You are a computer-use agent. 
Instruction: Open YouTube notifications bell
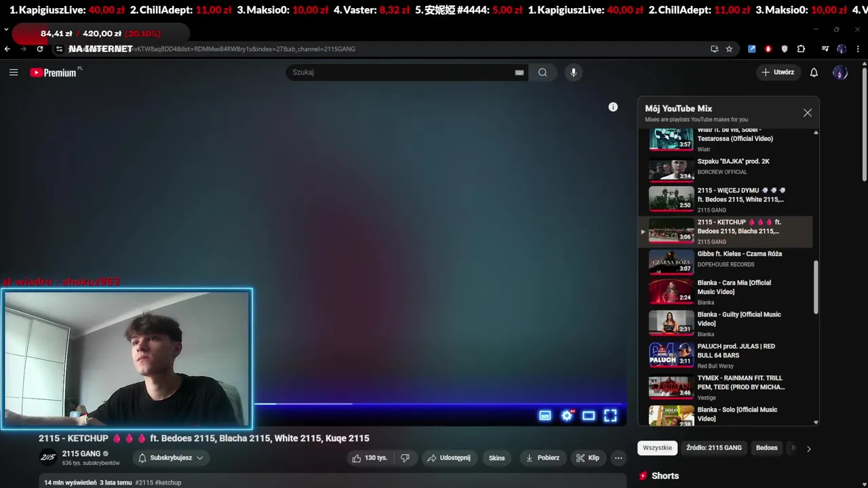pos(814,73)
